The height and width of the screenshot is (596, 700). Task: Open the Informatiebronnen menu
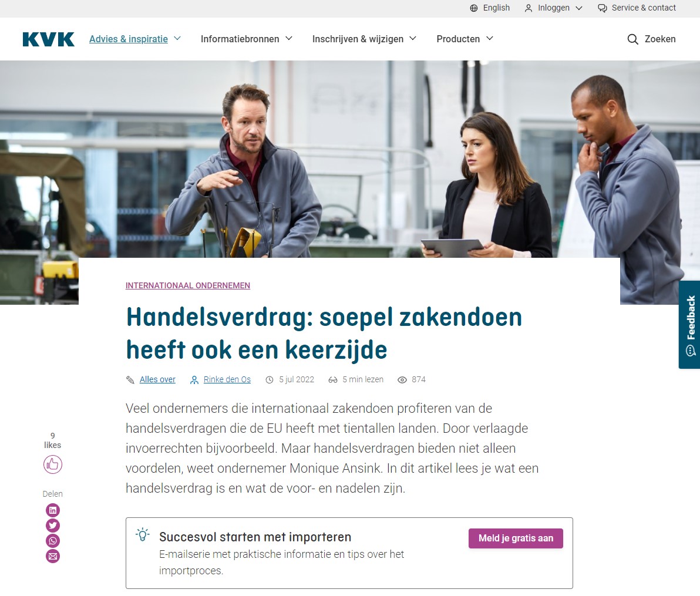coord(247,39)
